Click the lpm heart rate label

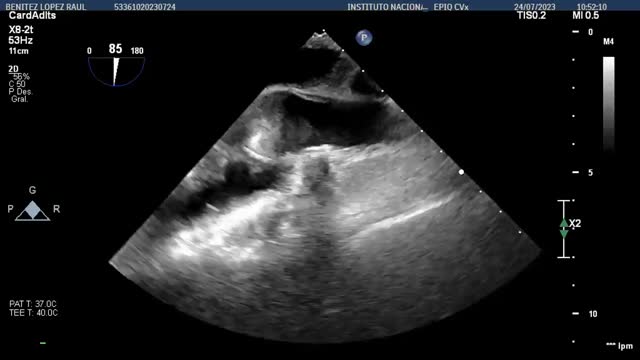[625, 346]
